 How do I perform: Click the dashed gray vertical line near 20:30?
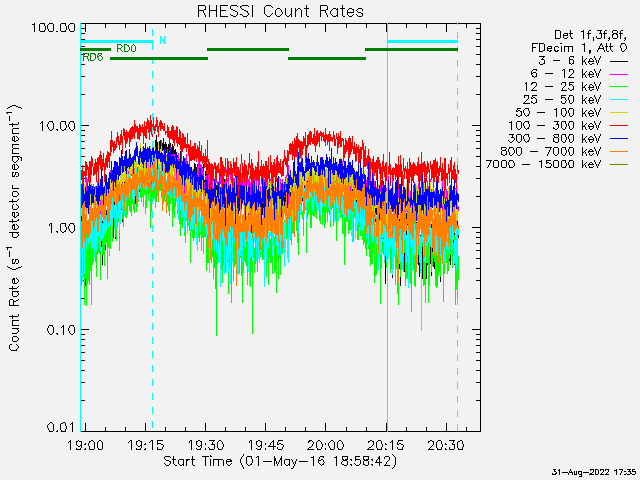coord(457,300)
